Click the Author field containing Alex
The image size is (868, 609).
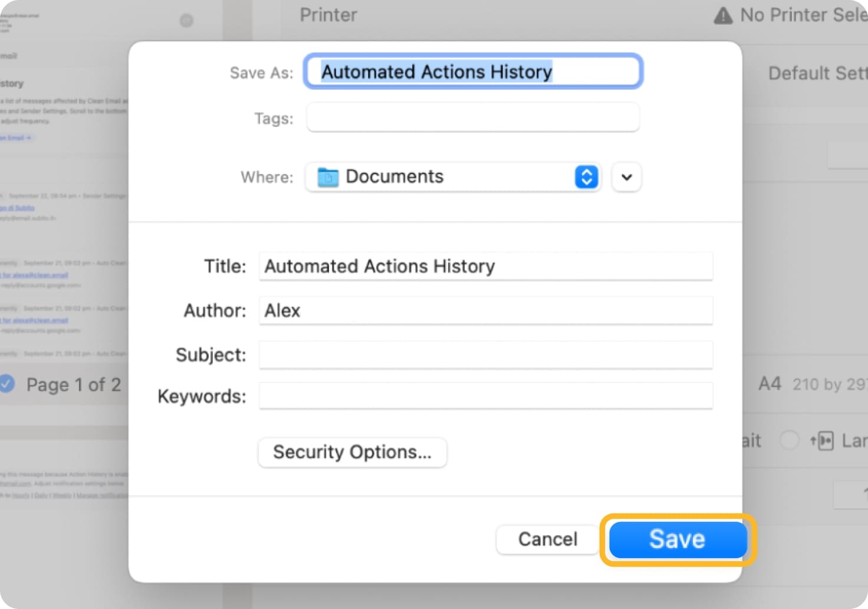pyautogui.click(x=485, y=310)
